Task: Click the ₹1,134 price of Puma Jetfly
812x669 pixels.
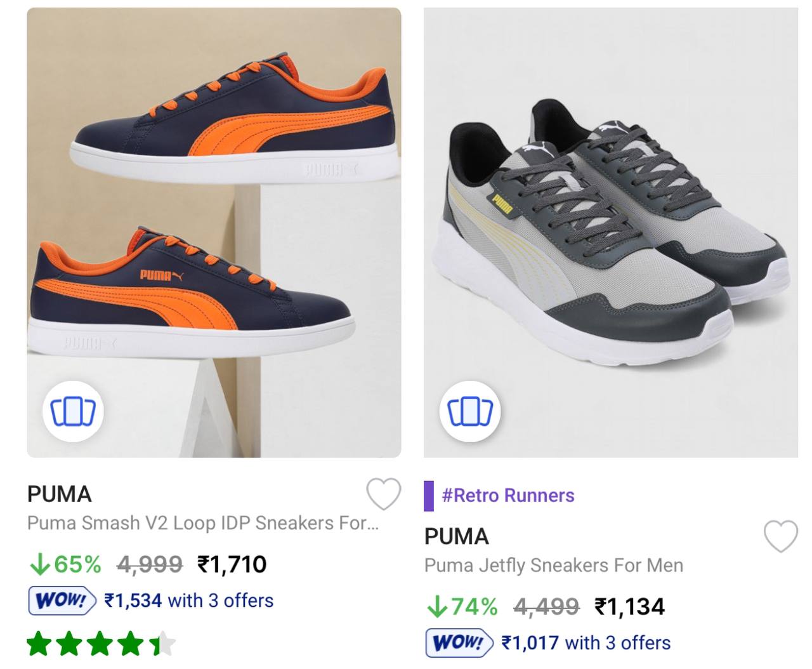Action: [629, 607]
